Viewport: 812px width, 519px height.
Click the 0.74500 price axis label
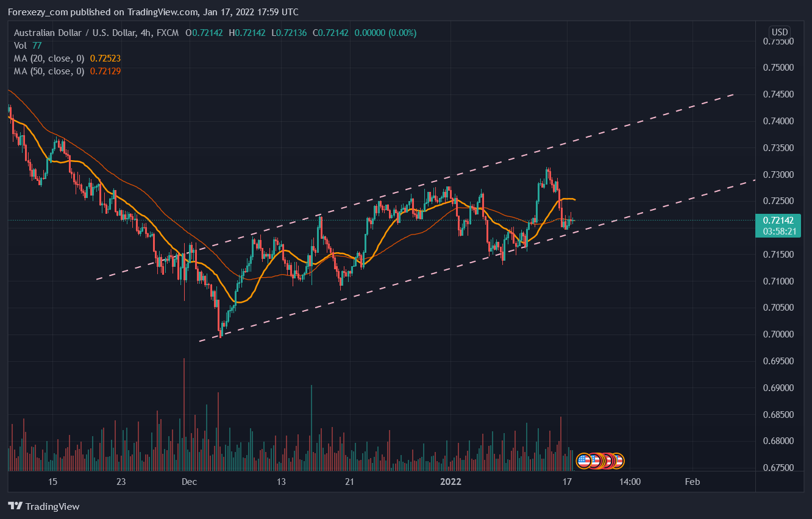point(778,94)
